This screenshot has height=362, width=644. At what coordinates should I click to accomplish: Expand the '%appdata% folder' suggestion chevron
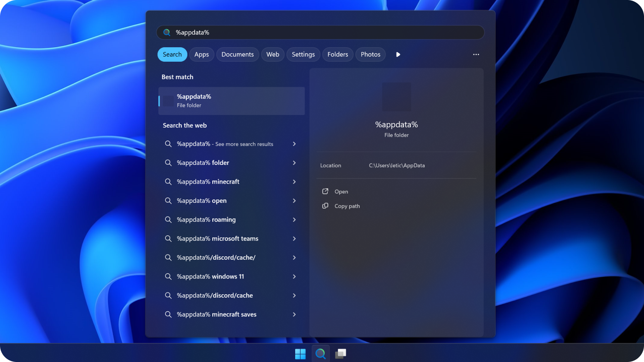point(294,163)
